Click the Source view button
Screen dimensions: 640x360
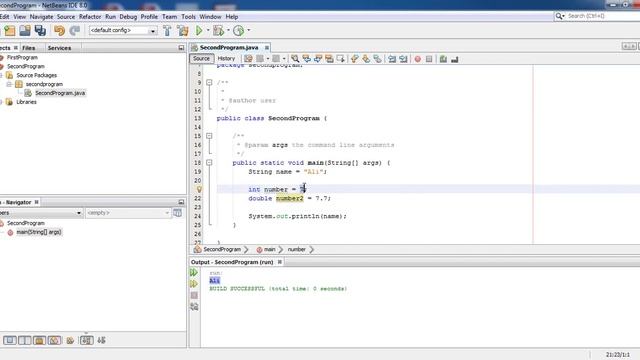201,59
